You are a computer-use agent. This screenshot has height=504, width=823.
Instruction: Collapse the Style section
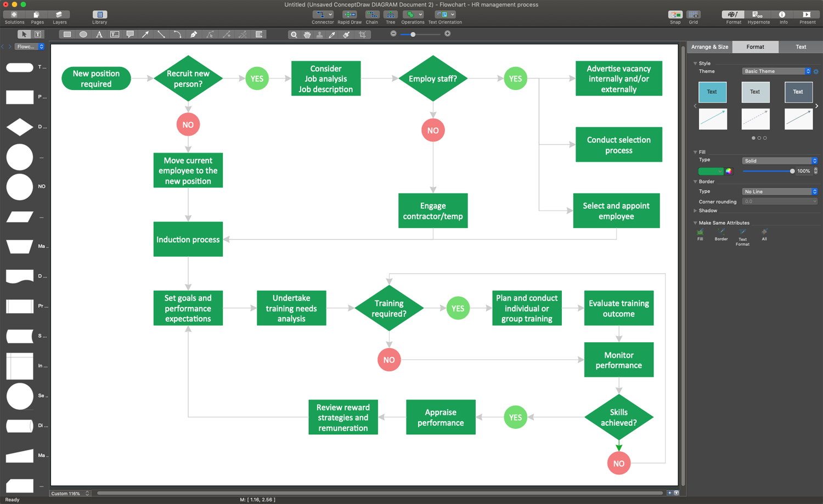pos(695,64)
